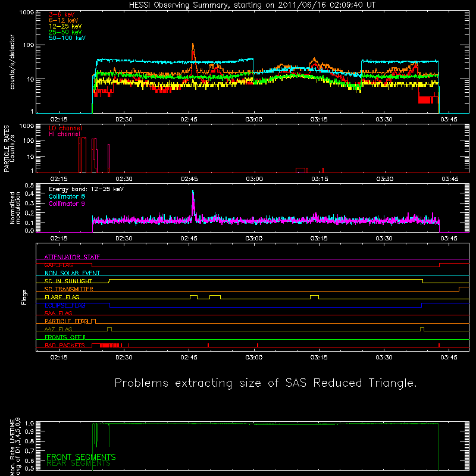Select the Collimator 9 legend entry
Image resolution: width=476 pixels, height=476 pixels.
click(67, 203)
